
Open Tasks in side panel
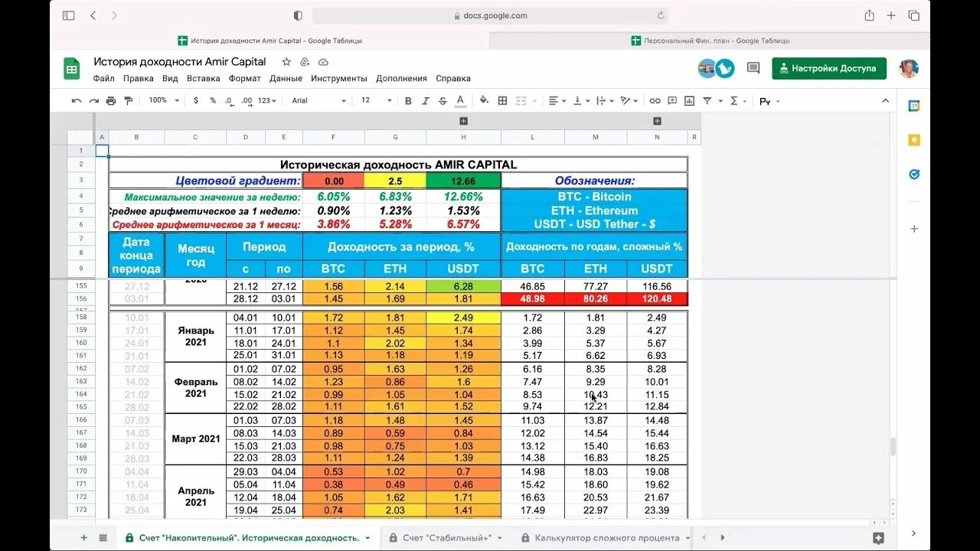click(913, 174)
